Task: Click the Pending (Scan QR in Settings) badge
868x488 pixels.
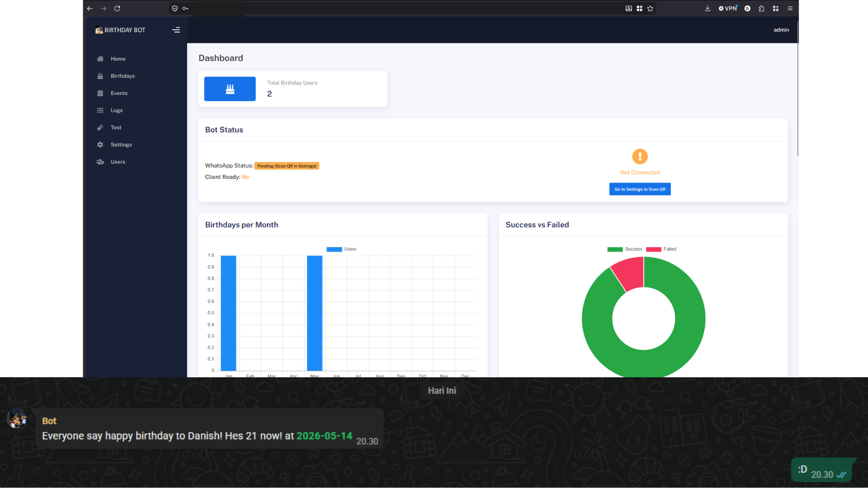Action: click(x=287, y=166)
